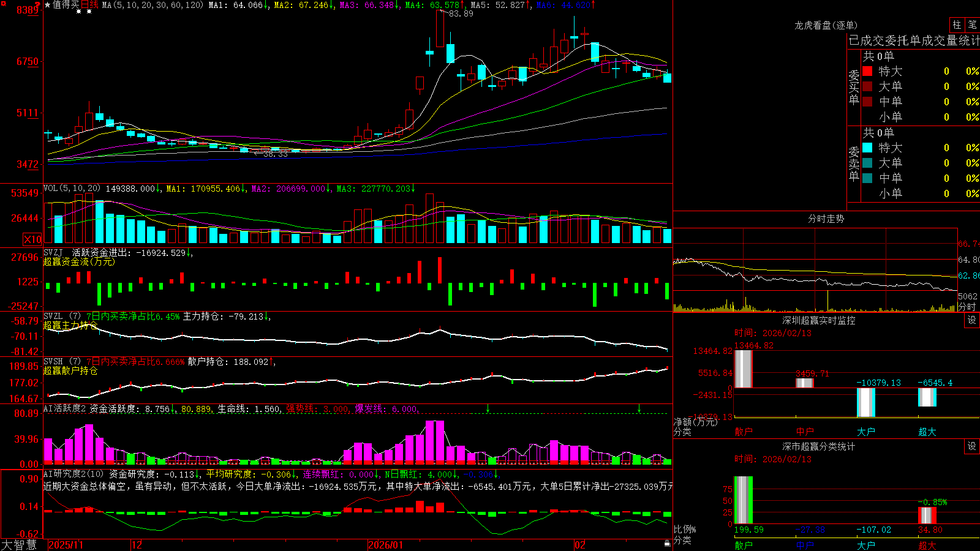Click the lock icon at timeline end

click(667, 544)
